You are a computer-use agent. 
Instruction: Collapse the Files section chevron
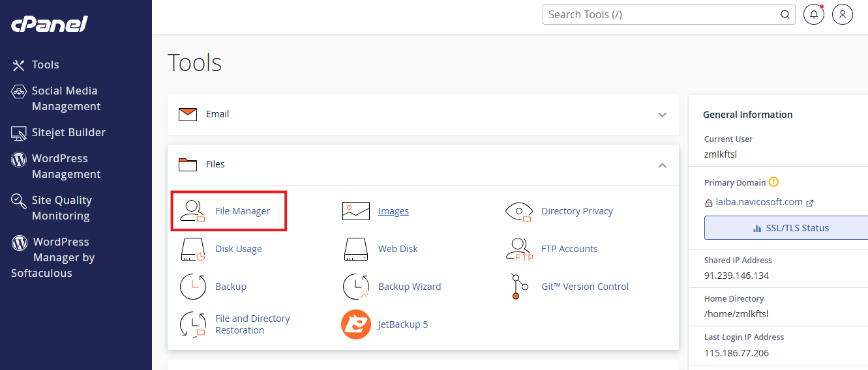(x=662, y=165)
